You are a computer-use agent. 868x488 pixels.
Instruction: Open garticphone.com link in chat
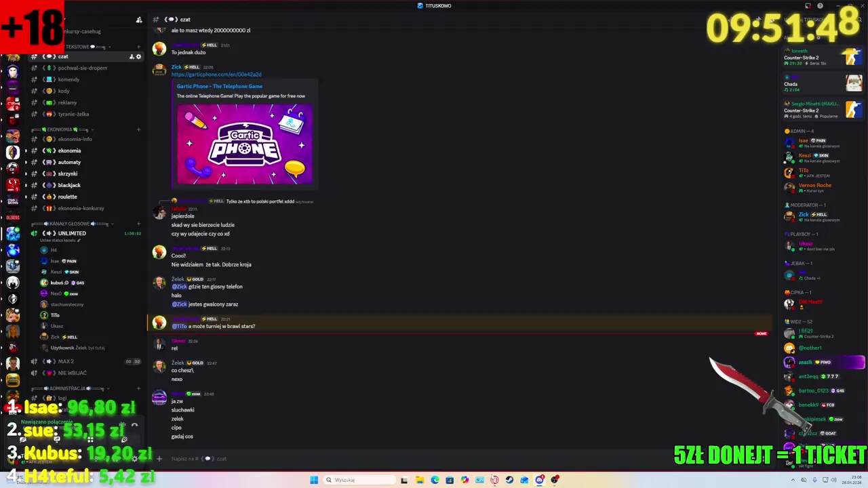point(216,75)
